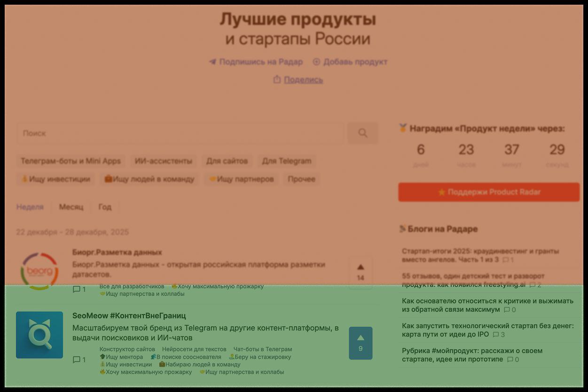Select the Прочее category tag
The height and width of the screenshot is (392, 588).
[302, 179]
